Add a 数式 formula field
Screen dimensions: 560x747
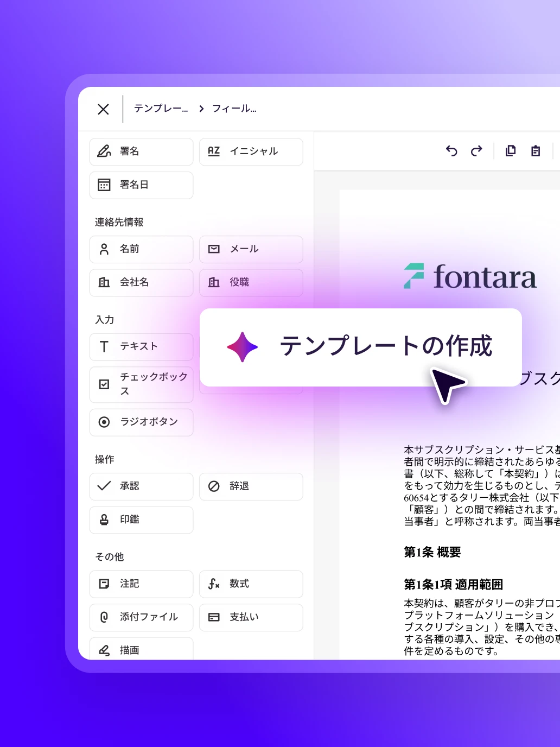pyautogui.click(x=251, y=584)
